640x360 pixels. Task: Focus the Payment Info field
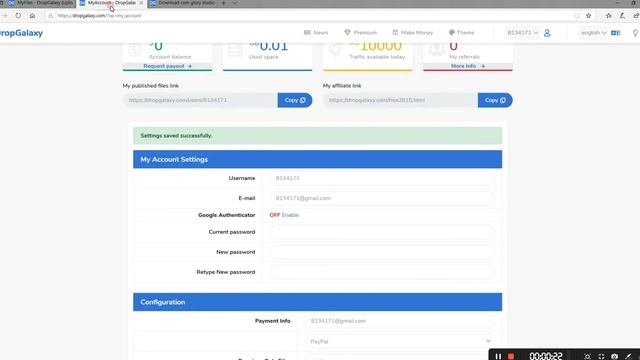pos(400,321)
